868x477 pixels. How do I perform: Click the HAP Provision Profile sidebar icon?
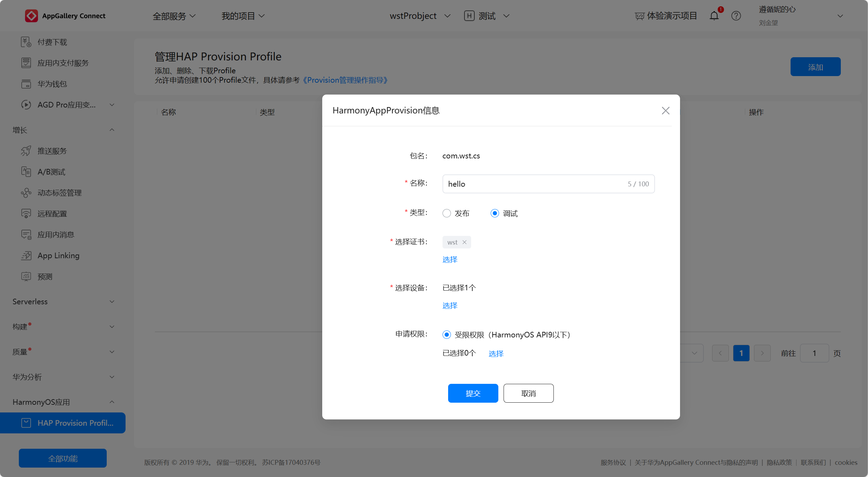[26, 423]
